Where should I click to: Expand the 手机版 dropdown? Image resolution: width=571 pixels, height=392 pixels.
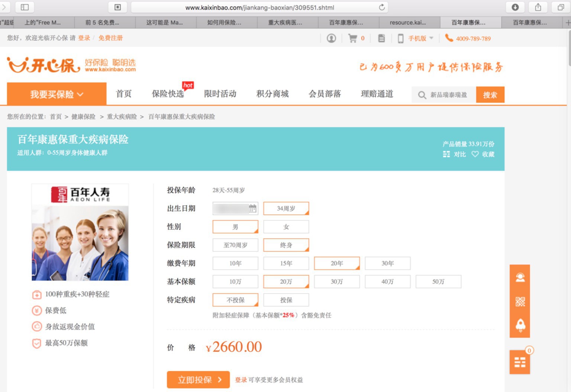coord(421,38)
